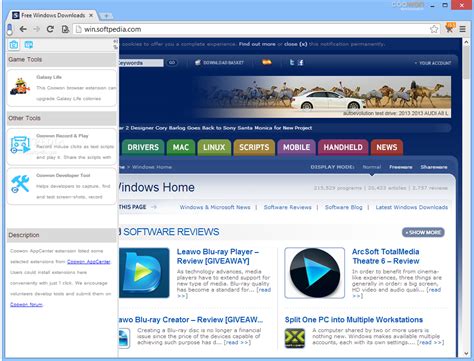Viewport: 474px width, 361px height.
Task: Click the Audi autoevolution banner ad
Action: 322,97
